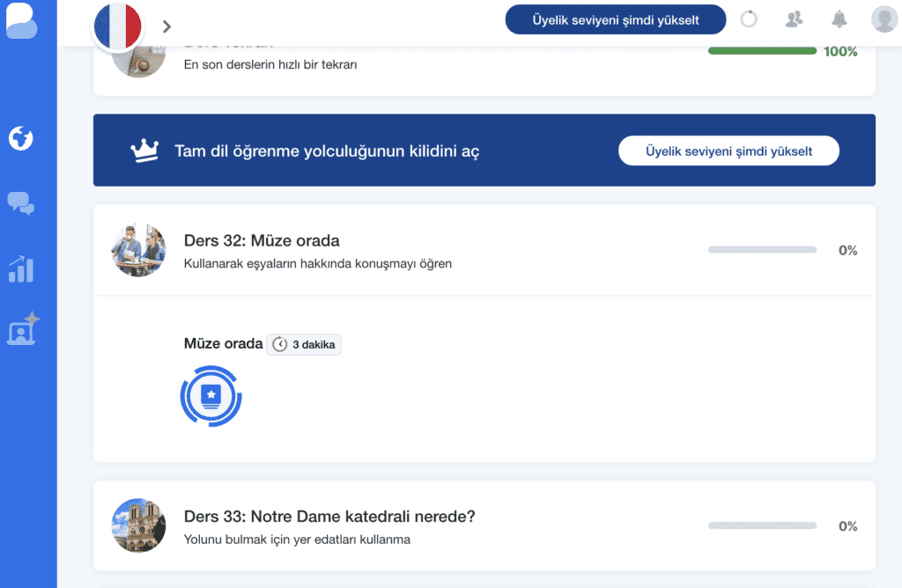Open the bar chart progress icon
Screen dimensions: 902x588
[x=20, y=269]
